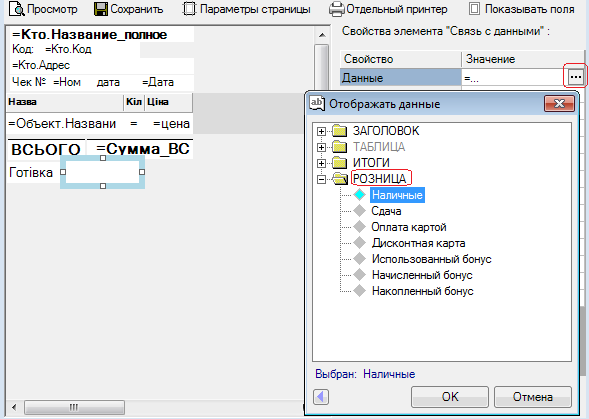Select the Наличные diamond icon
Viewport: 589px width, 419px height.
tap(359, 195)
